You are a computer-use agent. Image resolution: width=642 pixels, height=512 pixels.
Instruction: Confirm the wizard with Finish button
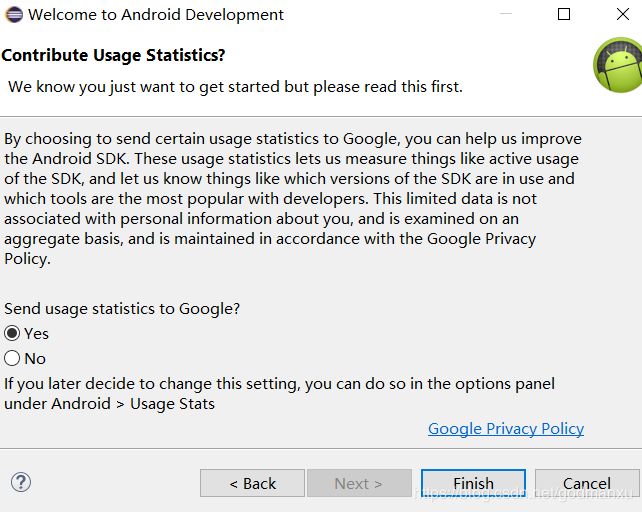[473, 483]
